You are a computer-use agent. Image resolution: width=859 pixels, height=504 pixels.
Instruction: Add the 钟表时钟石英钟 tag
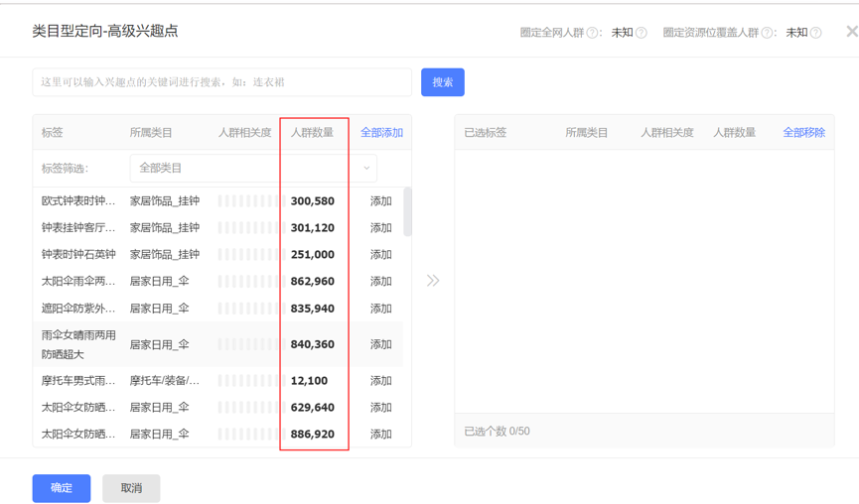click(x=380, y=254)
